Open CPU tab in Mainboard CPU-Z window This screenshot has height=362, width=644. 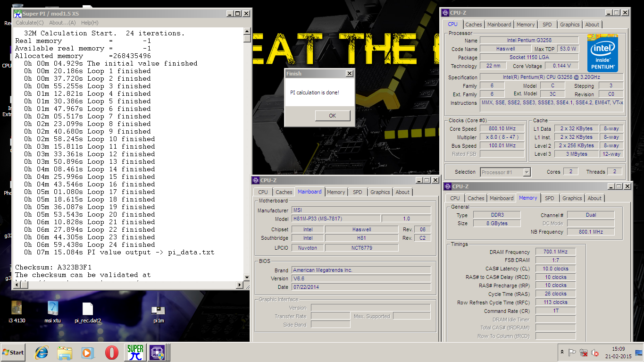coord(263,192)
